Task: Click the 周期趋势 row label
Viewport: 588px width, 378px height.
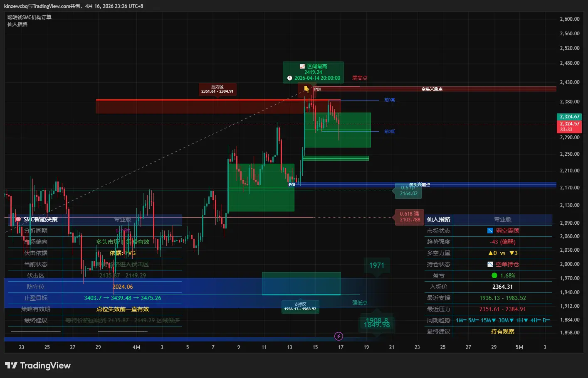Action: [439, 320]
